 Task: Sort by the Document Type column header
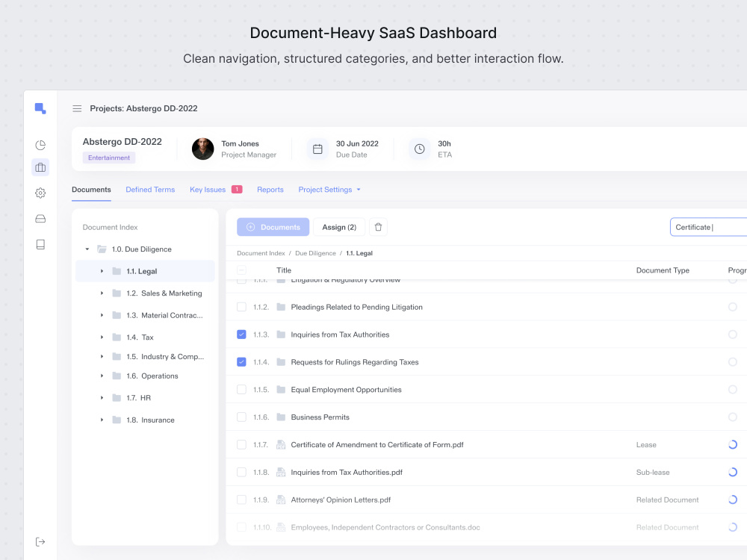[663, 270]
